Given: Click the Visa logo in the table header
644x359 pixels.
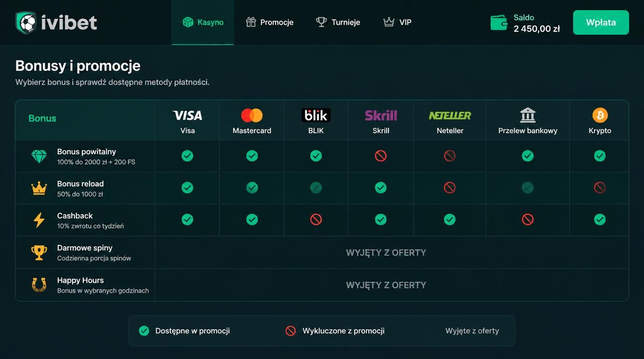Looking at the screenshot, I should pyautogui.click(x=187, y=115).
